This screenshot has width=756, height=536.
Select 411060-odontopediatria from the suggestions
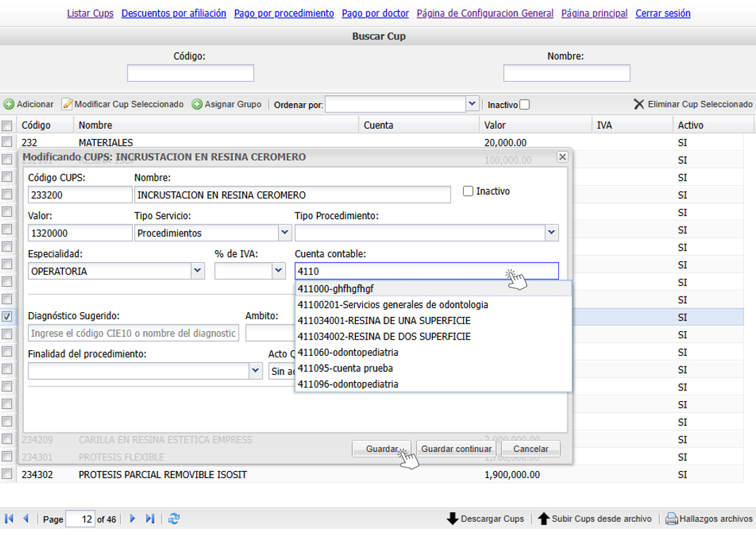[348, 352]
